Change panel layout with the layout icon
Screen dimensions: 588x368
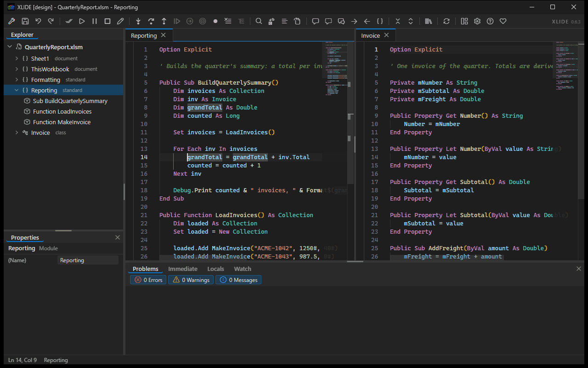(x=464, y=21)
